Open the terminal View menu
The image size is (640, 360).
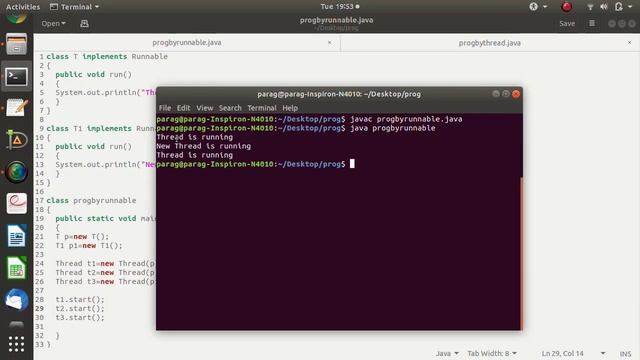pyautogui.click(x=204, y=108)
